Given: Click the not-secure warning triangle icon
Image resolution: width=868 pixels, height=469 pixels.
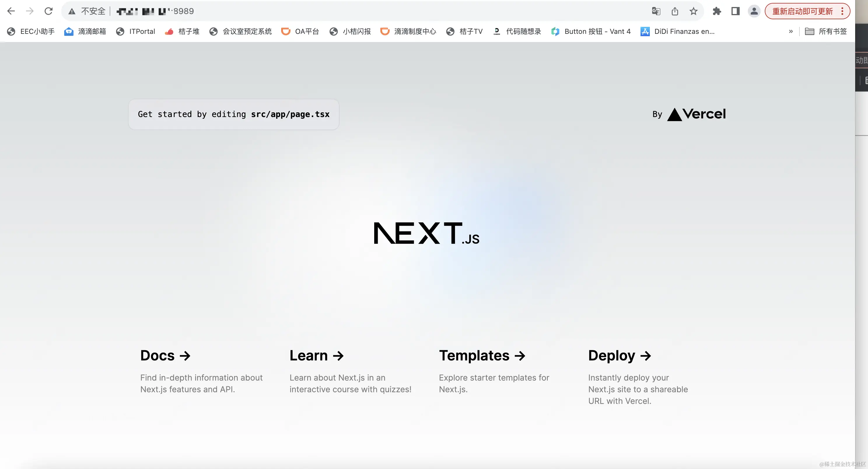Looking at the screenshot, I should (x=72, y=11).
